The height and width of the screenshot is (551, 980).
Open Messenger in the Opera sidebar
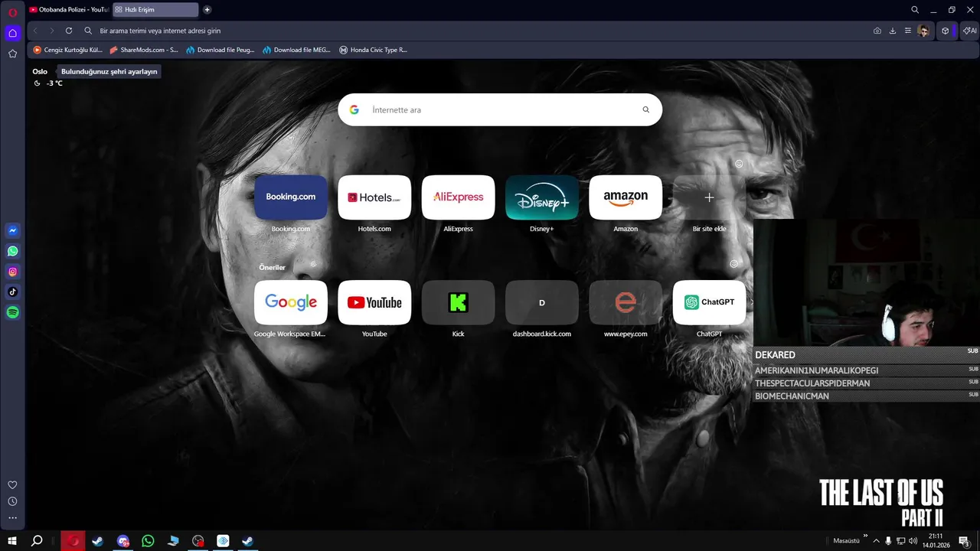tap(12, 230)
